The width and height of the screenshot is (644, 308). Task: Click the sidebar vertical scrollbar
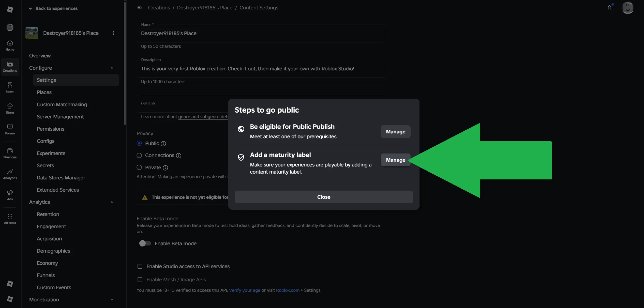pos(125,63)
